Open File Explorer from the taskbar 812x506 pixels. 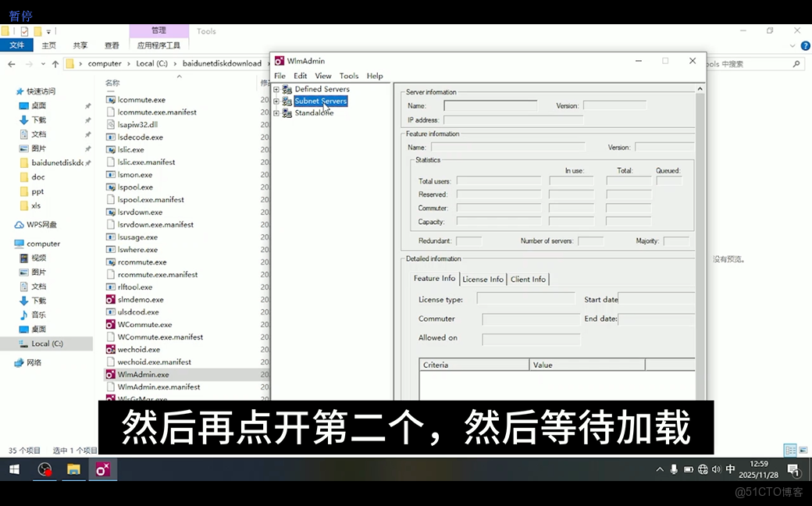[x=73, y=470]
